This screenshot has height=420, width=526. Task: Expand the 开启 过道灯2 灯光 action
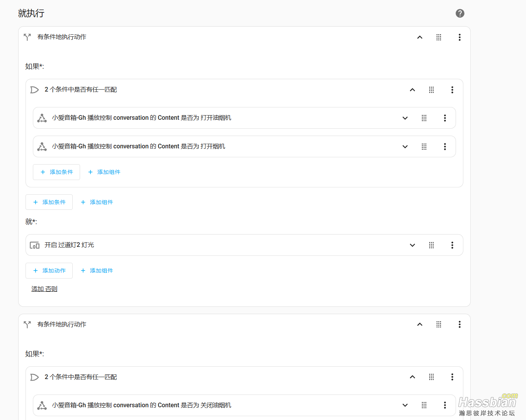click(412, 245)
